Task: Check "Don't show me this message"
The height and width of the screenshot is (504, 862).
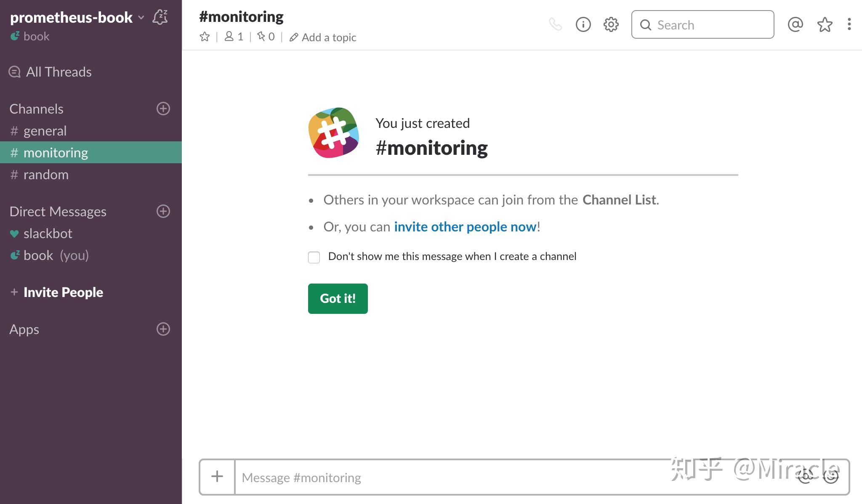Action: tap(314, 257)
